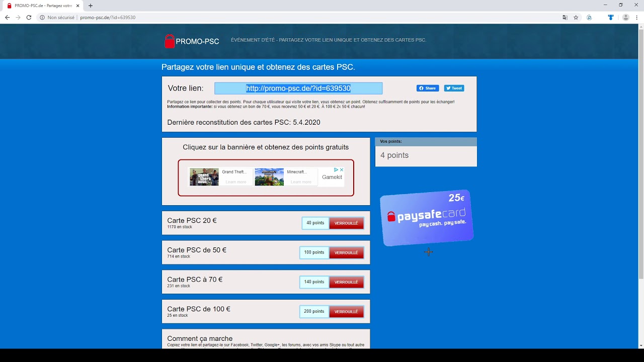Click the 'Non sécurisé' site info icon
Viewport: 644px width, 362px height.
tap(42, 17)
